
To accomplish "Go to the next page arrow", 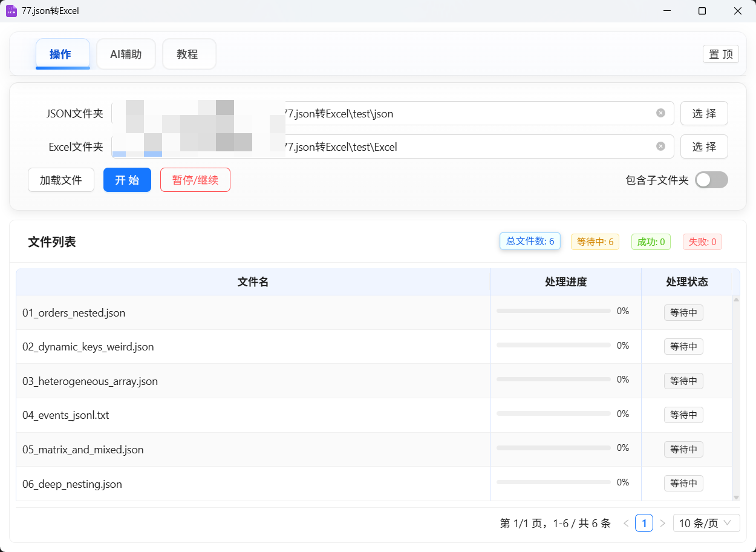I will tap(662, 523).
